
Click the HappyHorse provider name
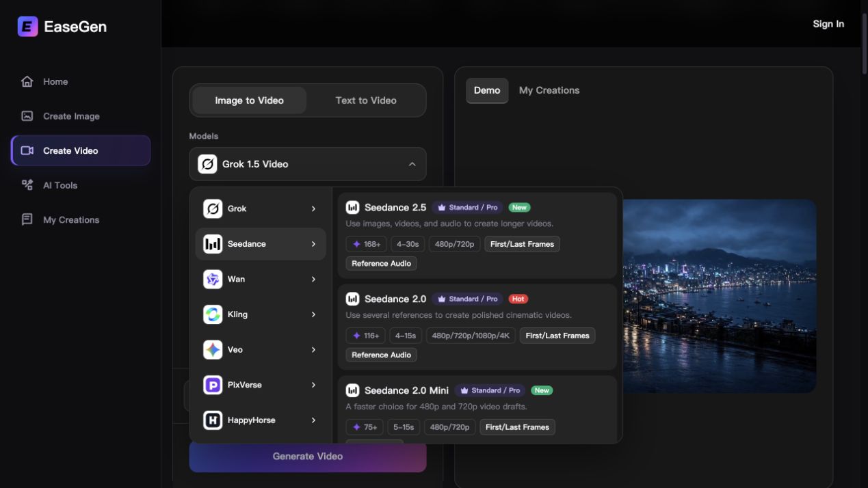click(252, 420)
